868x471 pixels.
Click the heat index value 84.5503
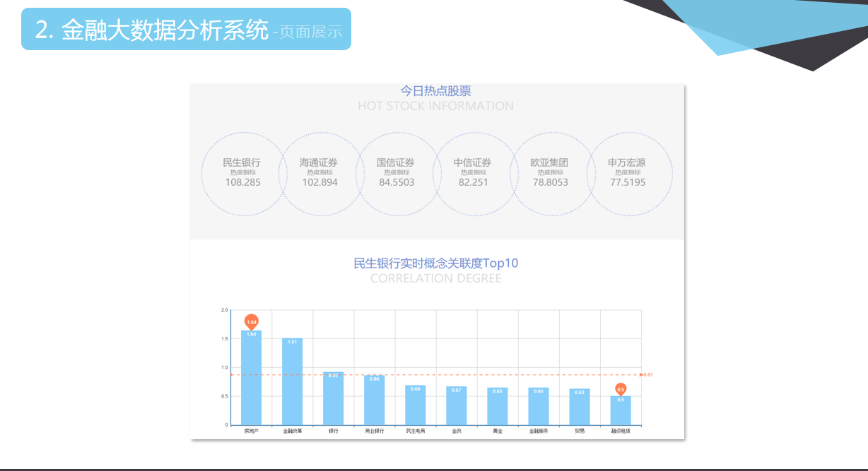397,182
